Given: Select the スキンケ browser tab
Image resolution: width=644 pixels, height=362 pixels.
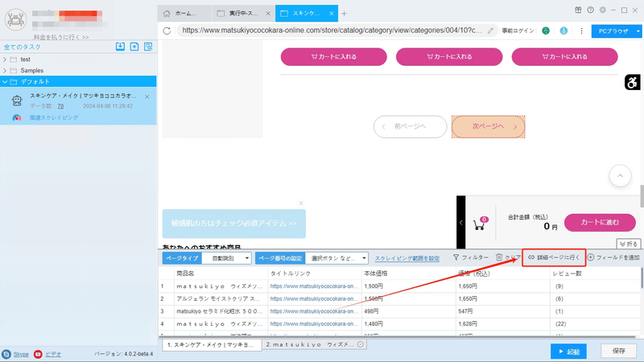Looking at the screenshot, I should (x=306, y=14).
